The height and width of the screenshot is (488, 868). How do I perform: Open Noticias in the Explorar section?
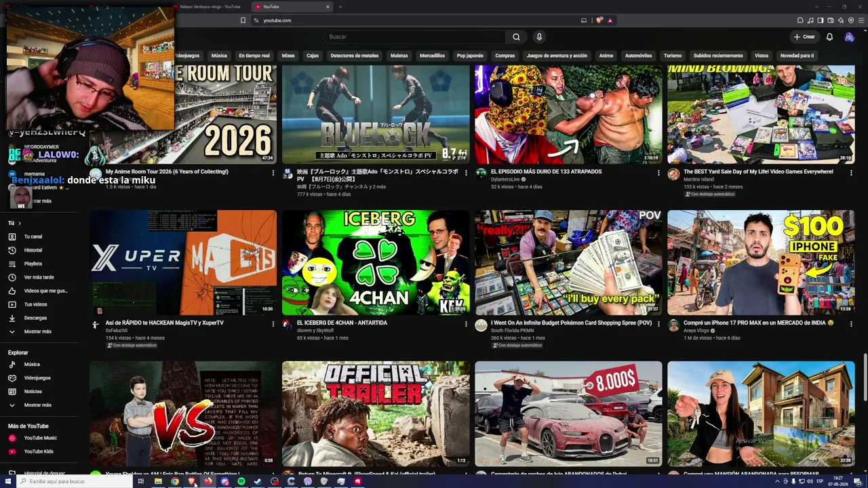pyautogui.click(x=39, y=391)
